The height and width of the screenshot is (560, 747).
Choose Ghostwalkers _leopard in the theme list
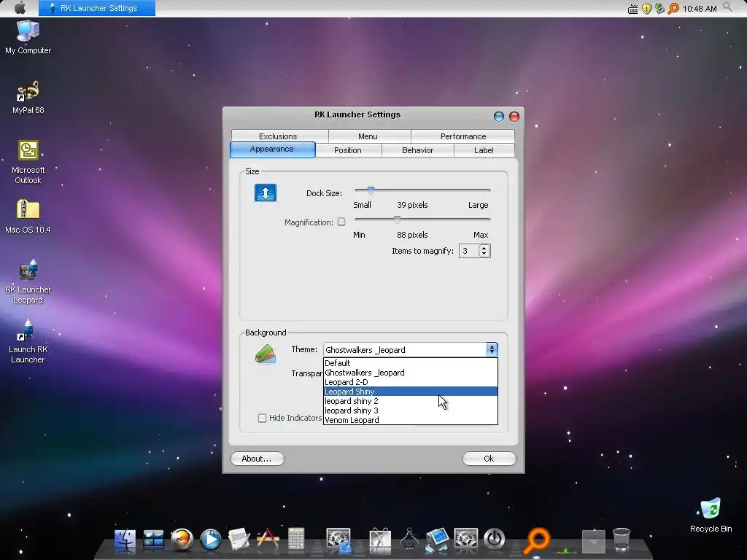point(410,373)
